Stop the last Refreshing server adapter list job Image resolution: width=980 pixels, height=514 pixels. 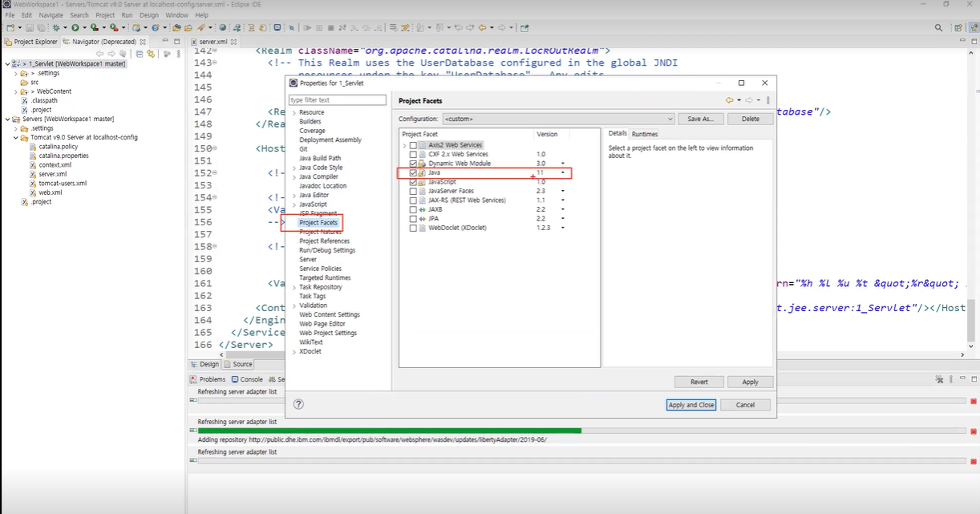point(974,461)
